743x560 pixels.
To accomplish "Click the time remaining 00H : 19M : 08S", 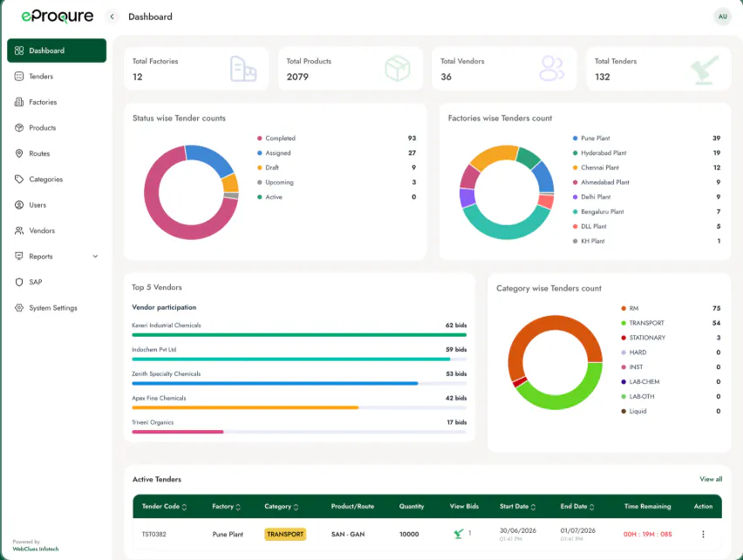I will pos(647,534).
